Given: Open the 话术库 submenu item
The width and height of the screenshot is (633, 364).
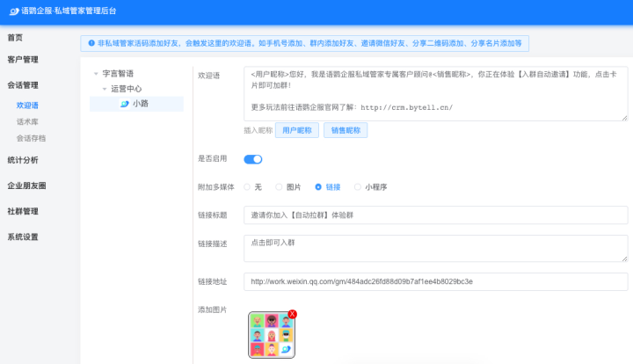Looking at the screenshot, I should point(27,121).
